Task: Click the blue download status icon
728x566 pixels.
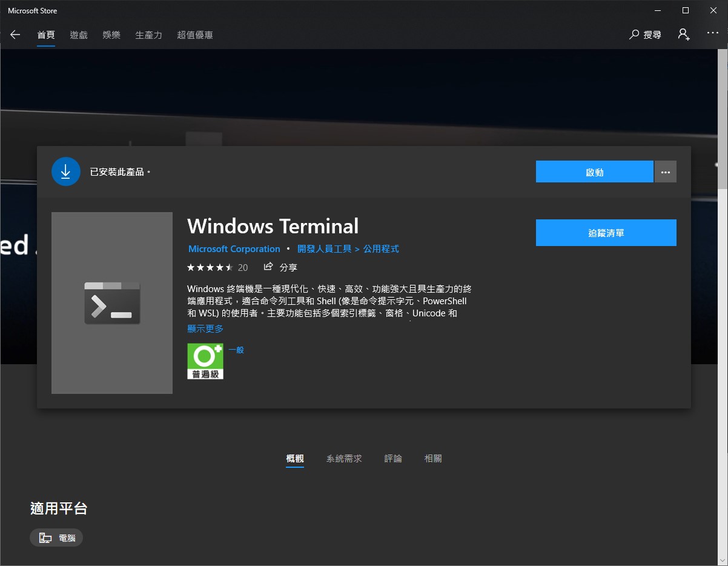Action: (x=66, y=171)
